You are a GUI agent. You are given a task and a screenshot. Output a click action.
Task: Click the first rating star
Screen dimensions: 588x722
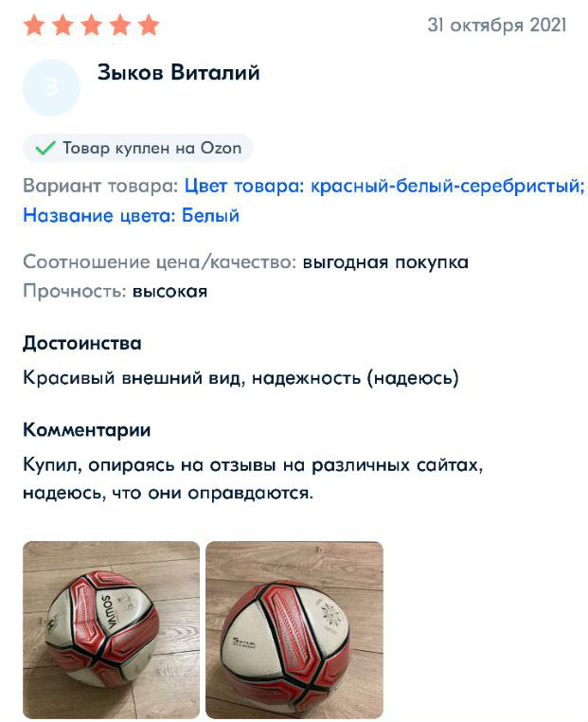pyautogui.click(x=34, y=26)
